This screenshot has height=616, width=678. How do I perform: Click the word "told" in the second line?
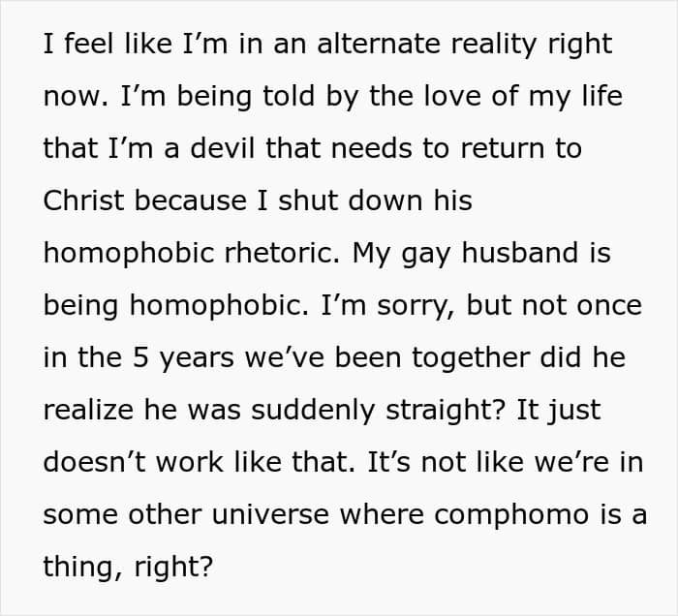[x=289, y=96]
